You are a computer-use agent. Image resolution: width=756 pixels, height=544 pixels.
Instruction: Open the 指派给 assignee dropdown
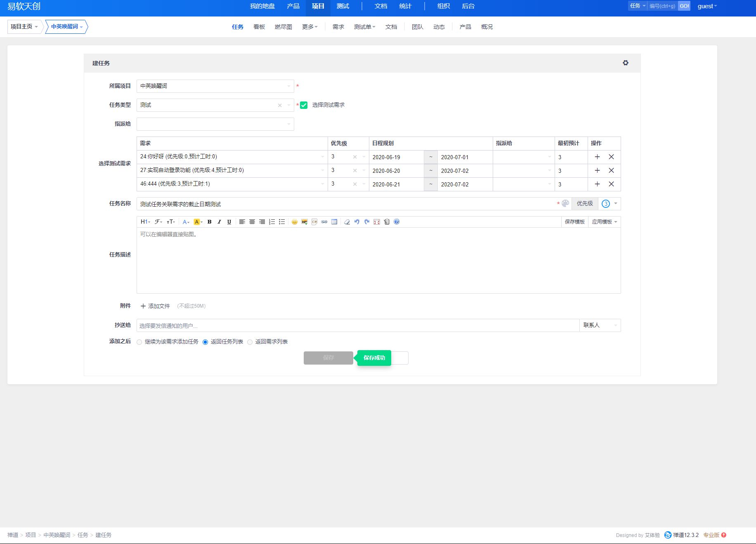(215, 124)
